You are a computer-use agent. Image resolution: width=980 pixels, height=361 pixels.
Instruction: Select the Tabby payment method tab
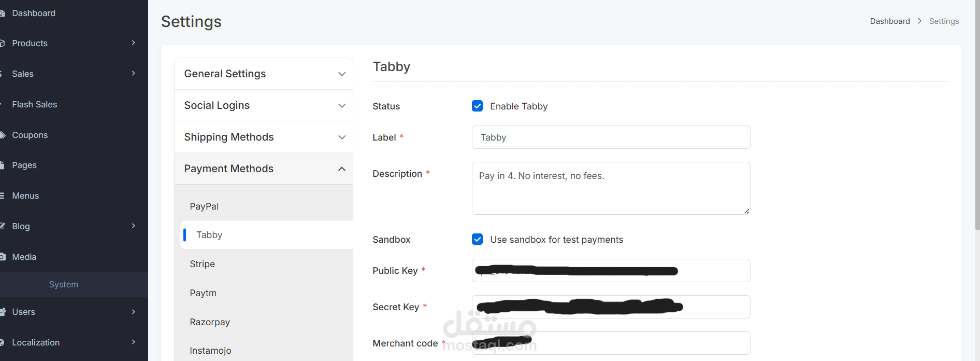(266, 235)
